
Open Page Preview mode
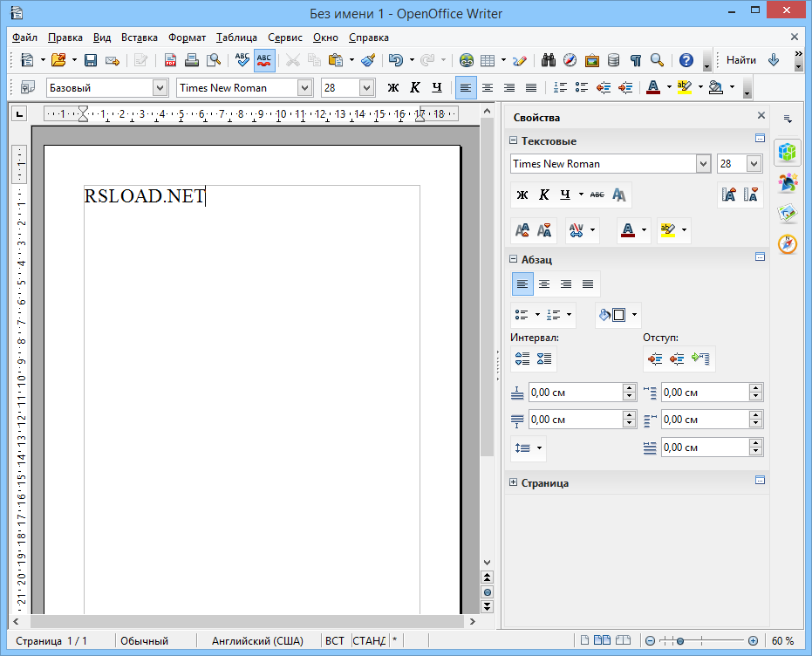coord(213,59)
